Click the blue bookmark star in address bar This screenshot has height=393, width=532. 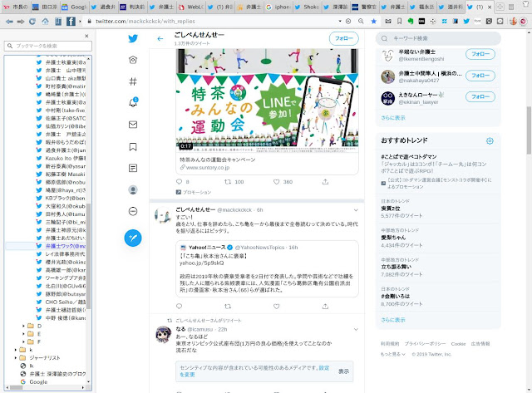pyautogui.click(x=373, y=21)
